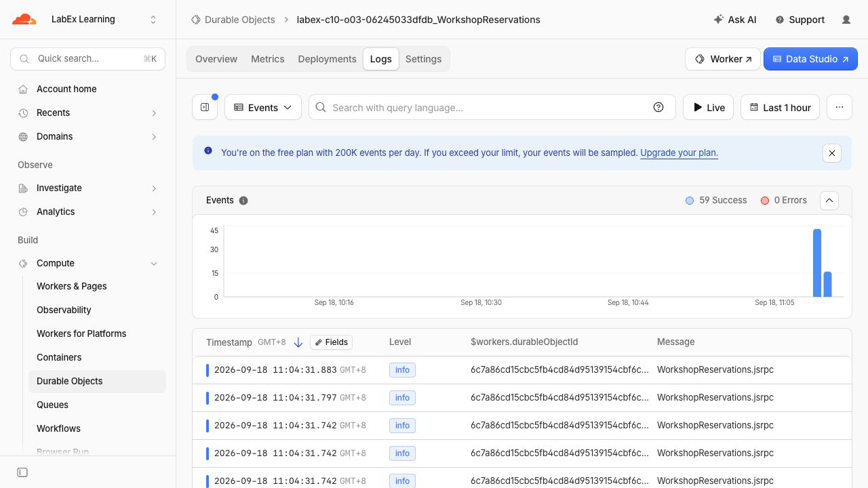Switch to the Overview tab
The width and height of the screenshot is (868, 488).
pyautogui.click(x=216, y=59)
